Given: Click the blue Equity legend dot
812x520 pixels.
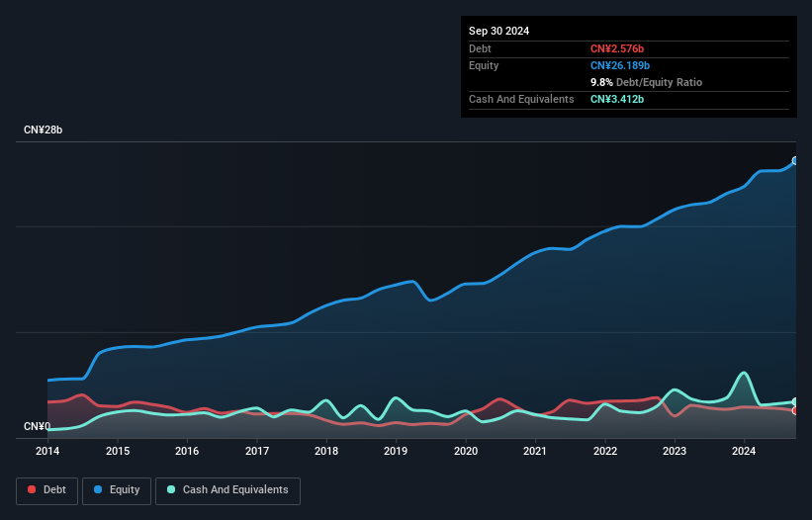Looking at the screenshot, I should 100,490.
